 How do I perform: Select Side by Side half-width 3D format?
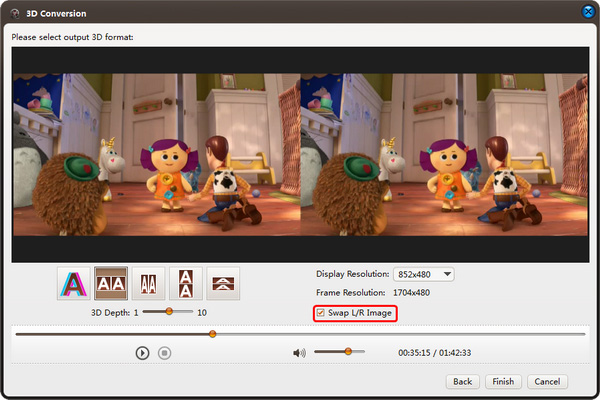pyautogui.click(x=148, y=284)
